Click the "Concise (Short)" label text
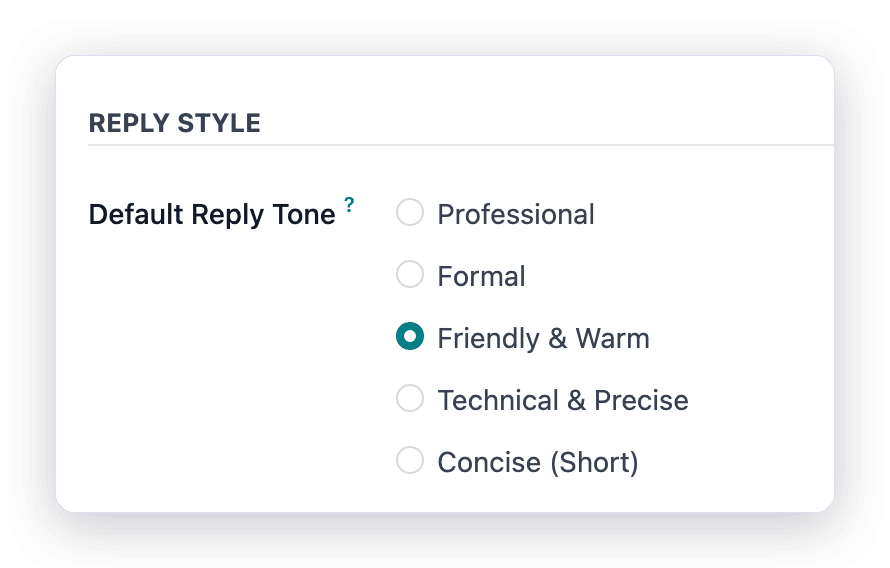 coord(538,462)
